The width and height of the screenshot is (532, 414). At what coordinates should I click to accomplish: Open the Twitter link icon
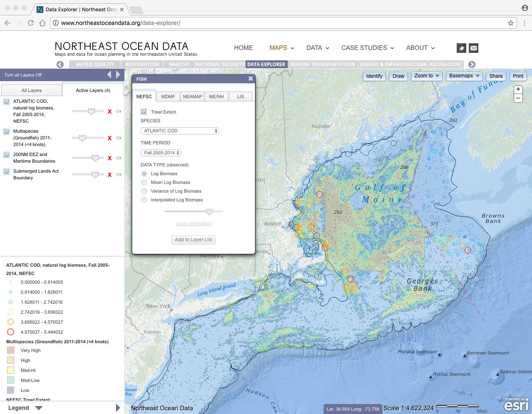click(461, 48)
